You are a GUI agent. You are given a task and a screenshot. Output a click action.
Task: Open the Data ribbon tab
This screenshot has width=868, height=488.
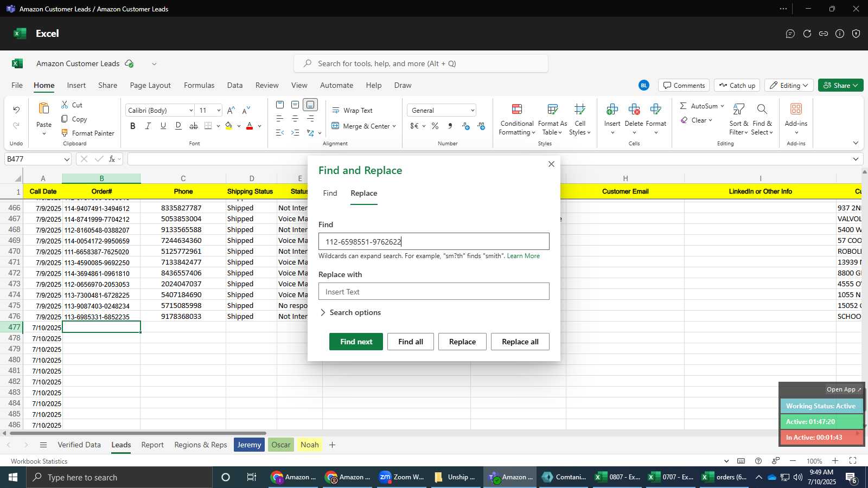click(x=235, y=85)
